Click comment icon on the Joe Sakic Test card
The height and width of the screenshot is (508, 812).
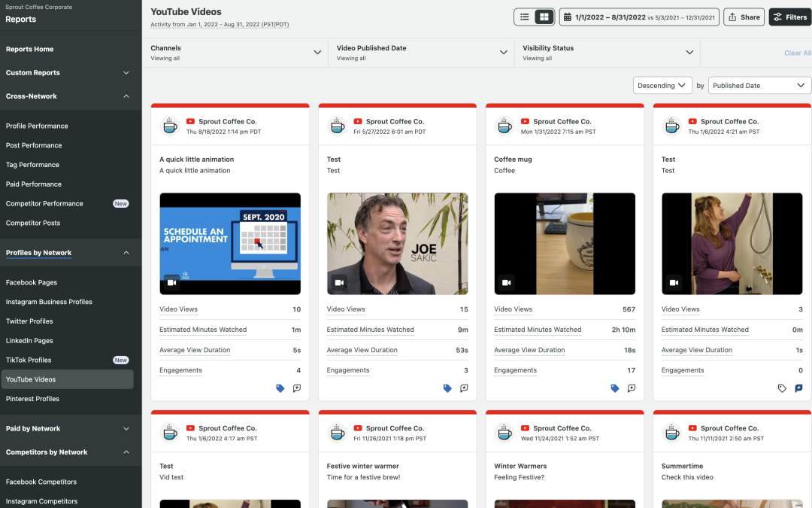point(464,388)
